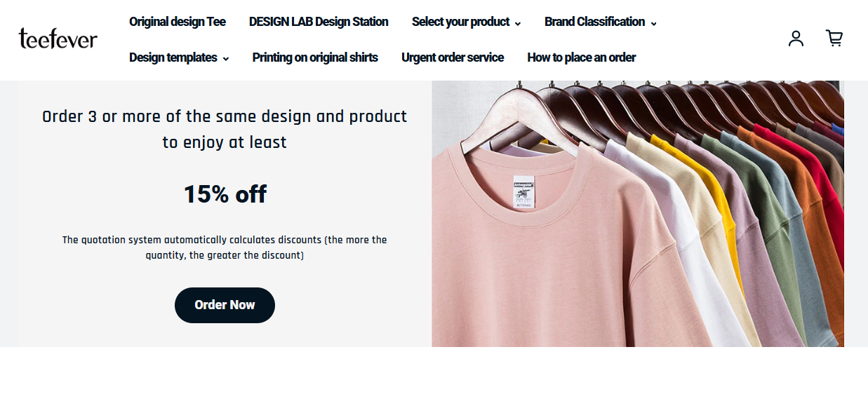Open Urgent order service page
868x394 pixels.
453,57
